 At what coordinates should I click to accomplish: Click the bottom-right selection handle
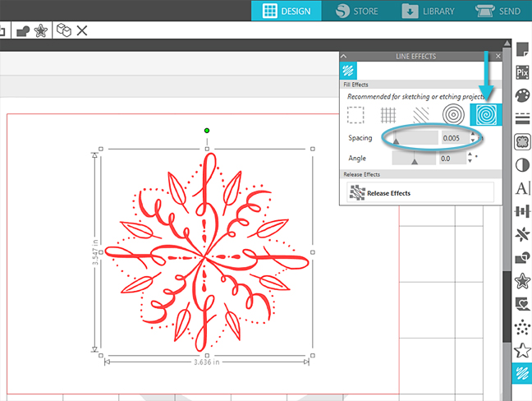[313, 356]
